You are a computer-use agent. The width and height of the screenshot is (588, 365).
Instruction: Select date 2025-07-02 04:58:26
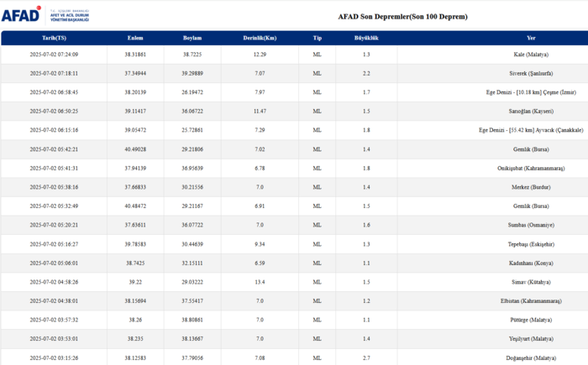pyautogui.click(x=54, y=282)
